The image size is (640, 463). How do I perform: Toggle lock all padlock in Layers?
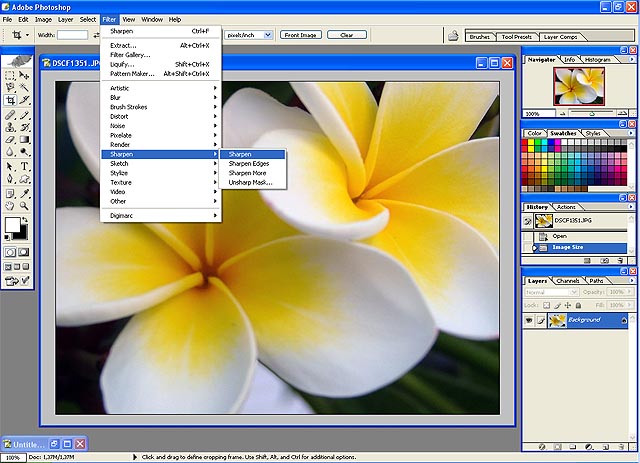pos(578,305)
